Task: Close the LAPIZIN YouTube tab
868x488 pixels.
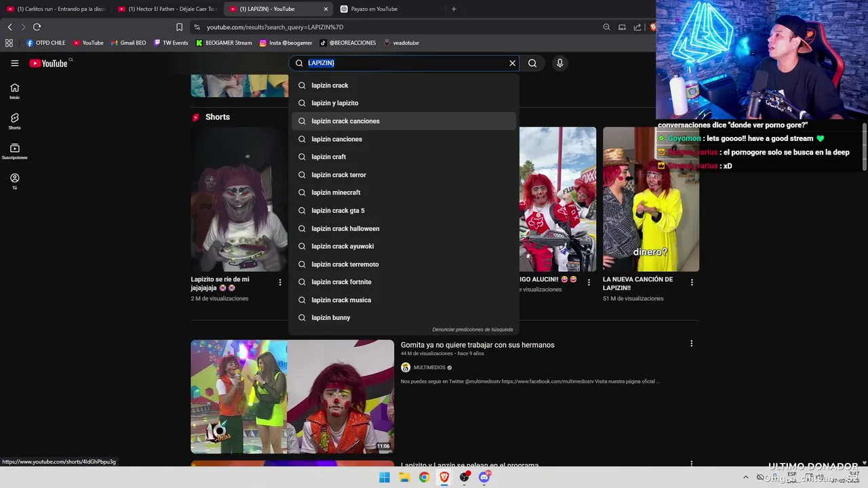Action: point(325,9)
